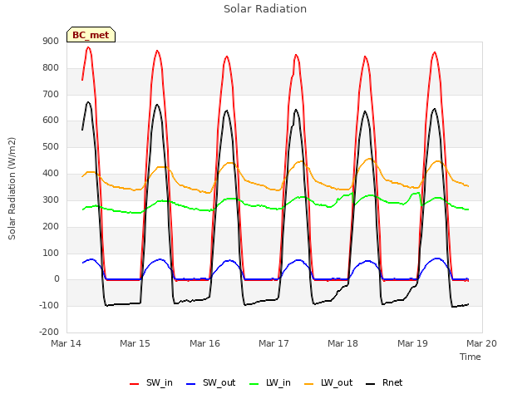Click the 700 y-axis tick label
532x399 pixels.
[51, 94]
